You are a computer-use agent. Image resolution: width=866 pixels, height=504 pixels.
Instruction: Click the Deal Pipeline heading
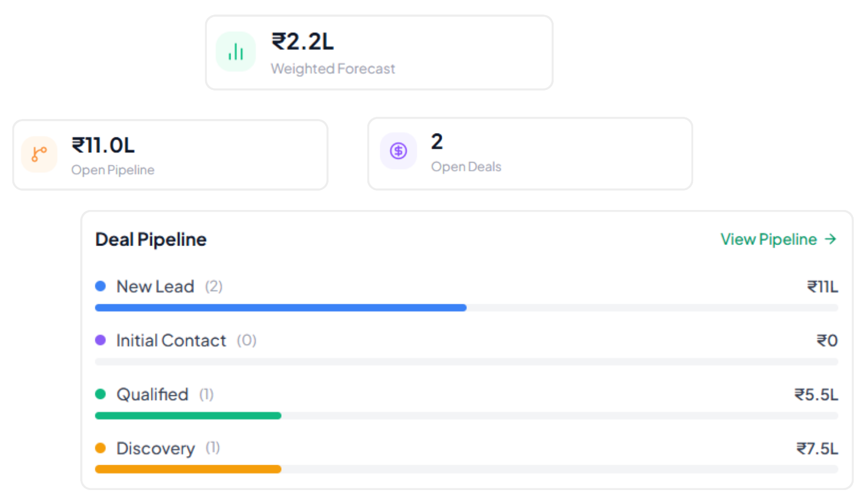(x=151, y=240)
